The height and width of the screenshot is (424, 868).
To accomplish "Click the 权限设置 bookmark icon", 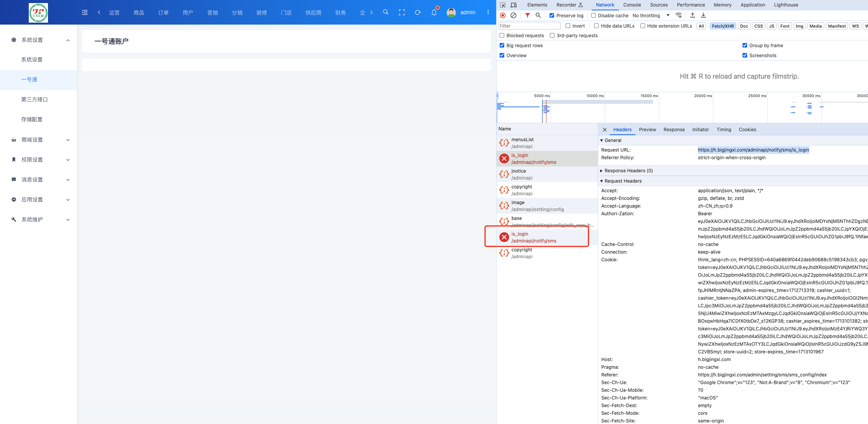I will click(x=14, y=160).
